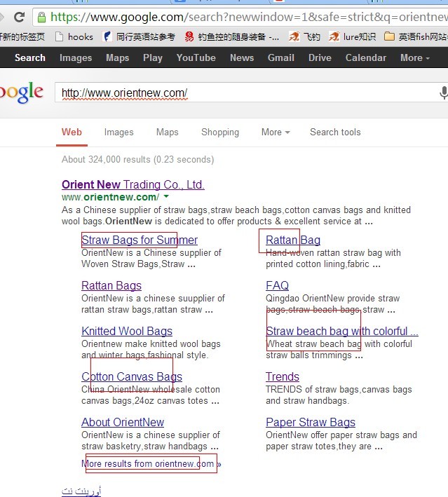Screen dimensions: 448x497
Task: Open the Straw beach bag with colorful sitelink
Action: point(342,331)
